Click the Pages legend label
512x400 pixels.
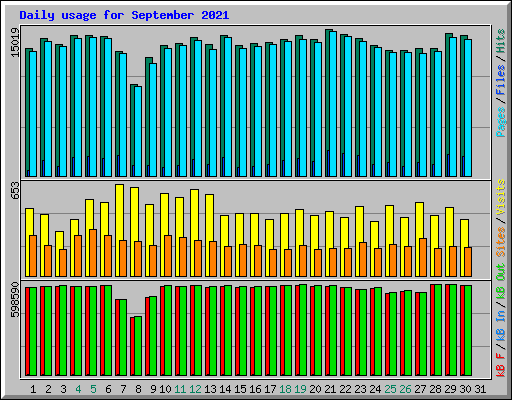pyautogui.click(x=501, y=122)
